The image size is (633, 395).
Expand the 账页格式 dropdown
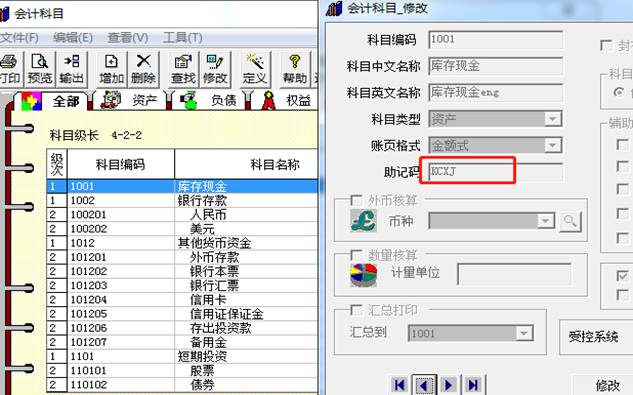(x=552, y=145)
